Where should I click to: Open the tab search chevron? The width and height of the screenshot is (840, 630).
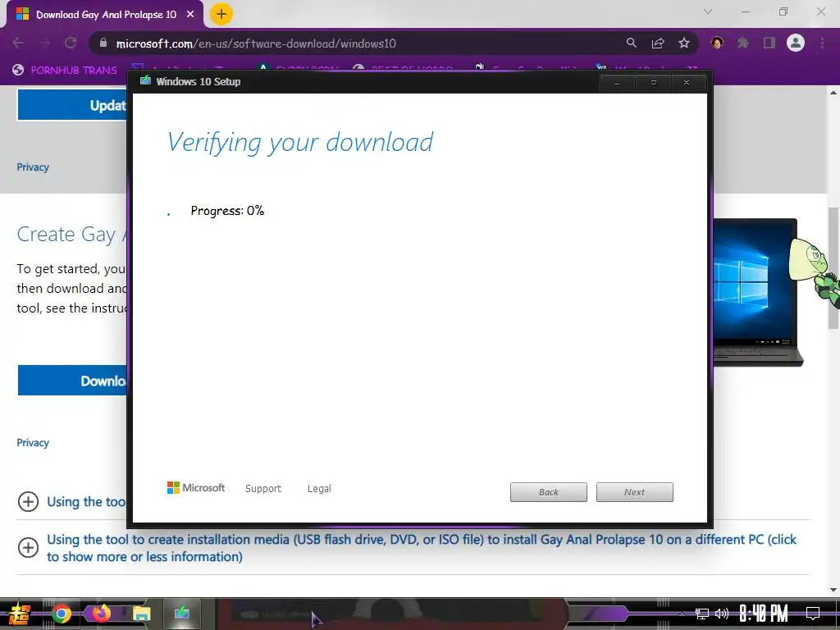click(708, 11)
